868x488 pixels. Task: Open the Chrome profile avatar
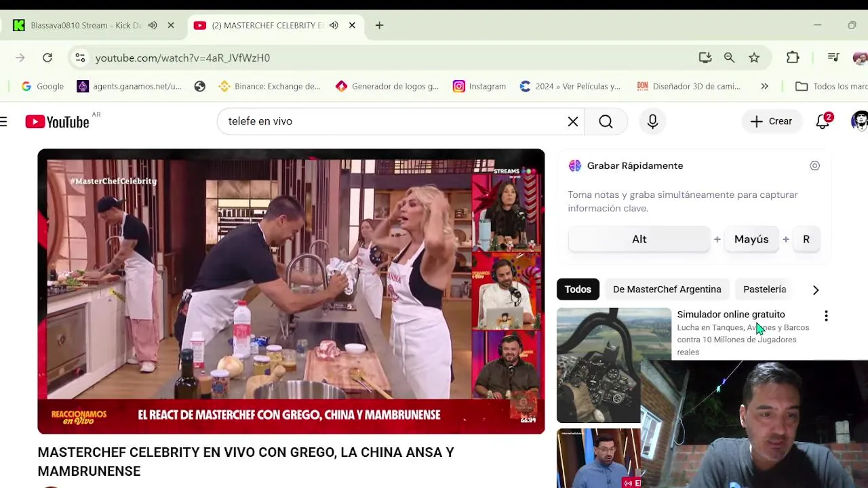coord(860,58)
